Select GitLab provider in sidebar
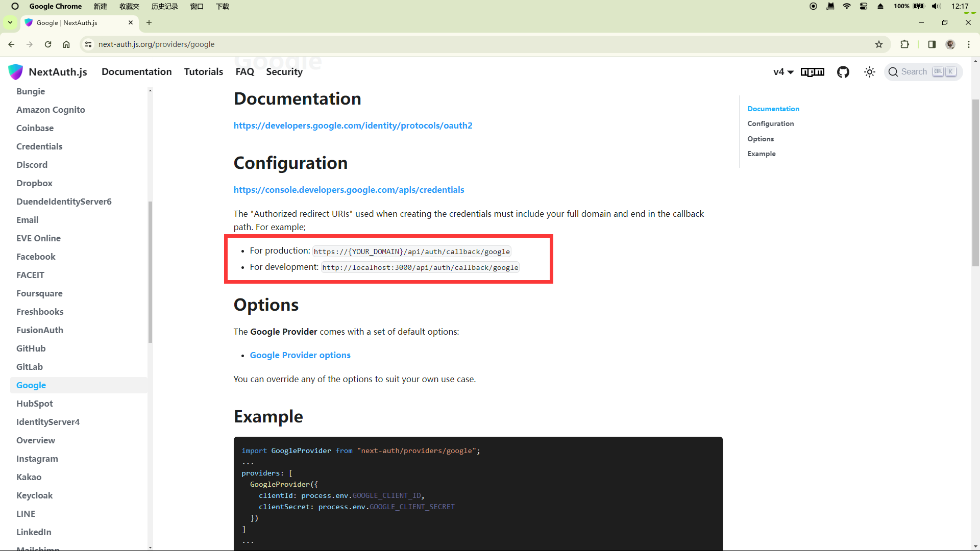 30,367
